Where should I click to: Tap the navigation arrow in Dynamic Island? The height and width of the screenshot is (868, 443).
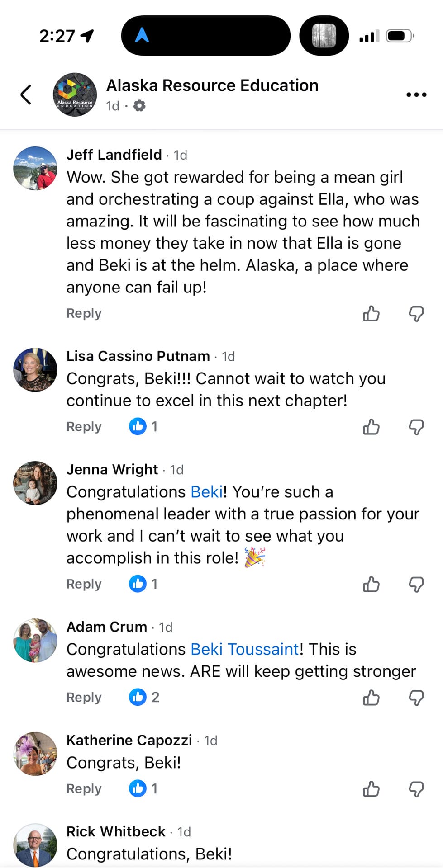point(142,35)
